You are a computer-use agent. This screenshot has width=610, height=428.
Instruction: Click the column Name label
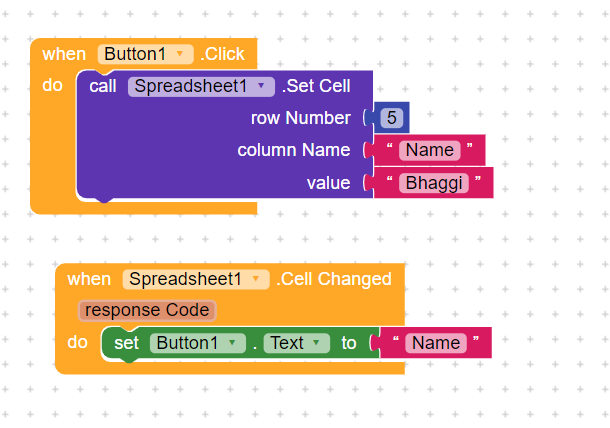pyautogui.click(x=294, y=150)
